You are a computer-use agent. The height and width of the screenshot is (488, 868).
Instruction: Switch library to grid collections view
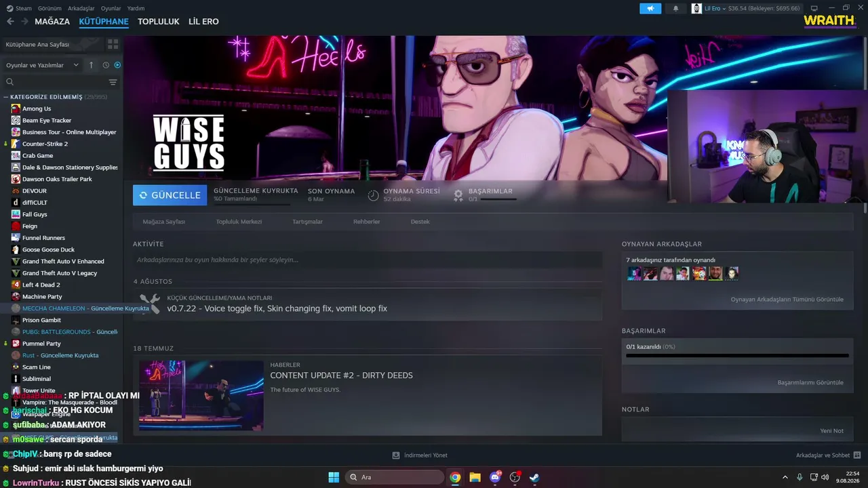point(113,44)
